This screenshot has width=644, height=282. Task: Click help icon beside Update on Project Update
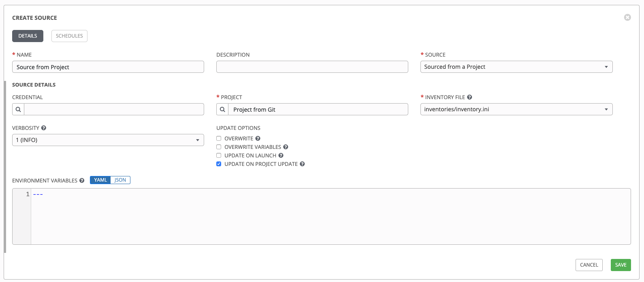[x=302, y=164]
